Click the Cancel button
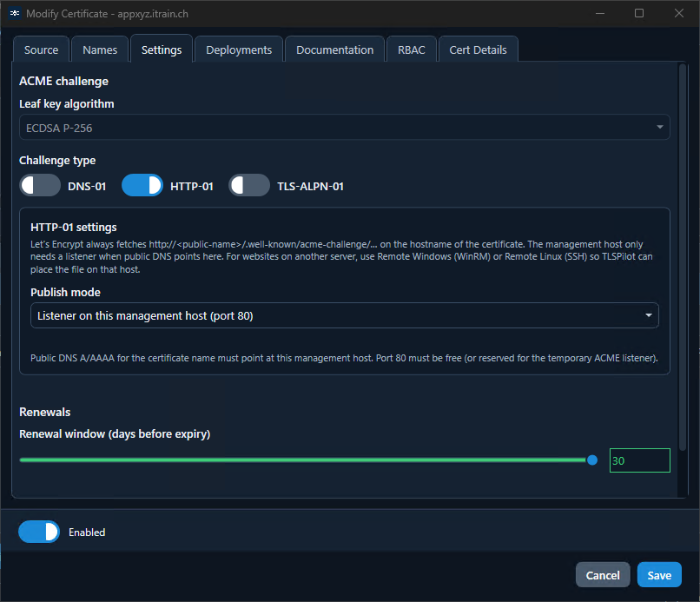This screenshot has height=602, width=700. (603, 575)
